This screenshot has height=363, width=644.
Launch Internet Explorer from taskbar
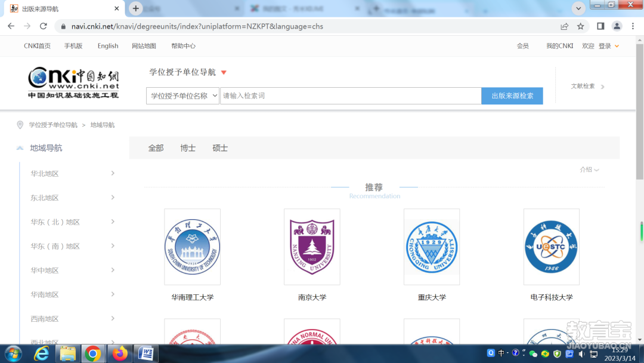pyautogui.click(x=42, y=353)
